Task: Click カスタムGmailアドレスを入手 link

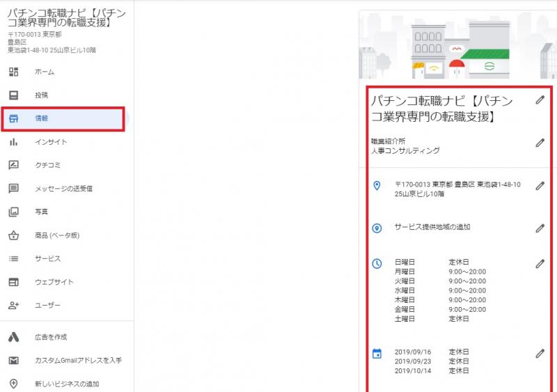Action: tap(78, 361)
